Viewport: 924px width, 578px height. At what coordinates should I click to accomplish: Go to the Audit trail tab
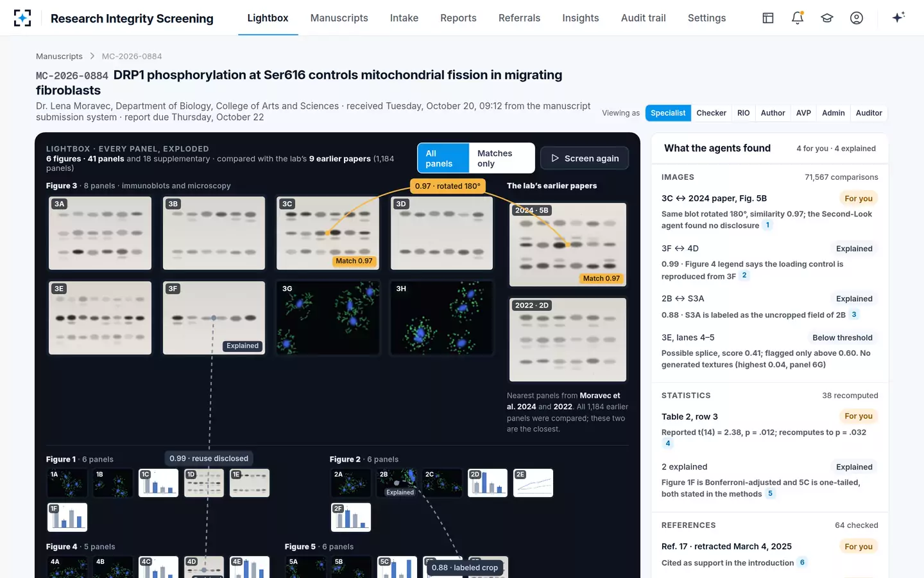pos(643,18)
